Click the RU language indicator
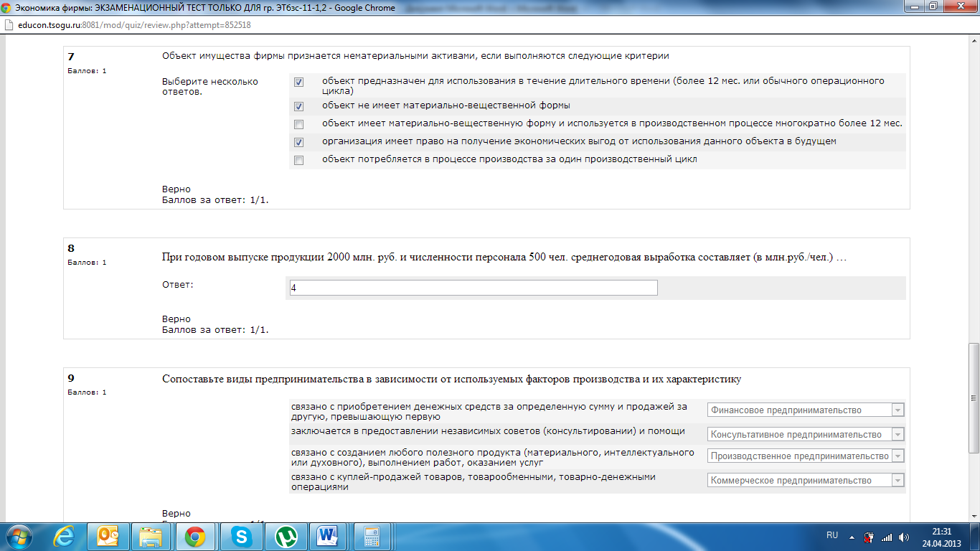The height and width of the screenshot is (551, 980). tap(832, 535)
